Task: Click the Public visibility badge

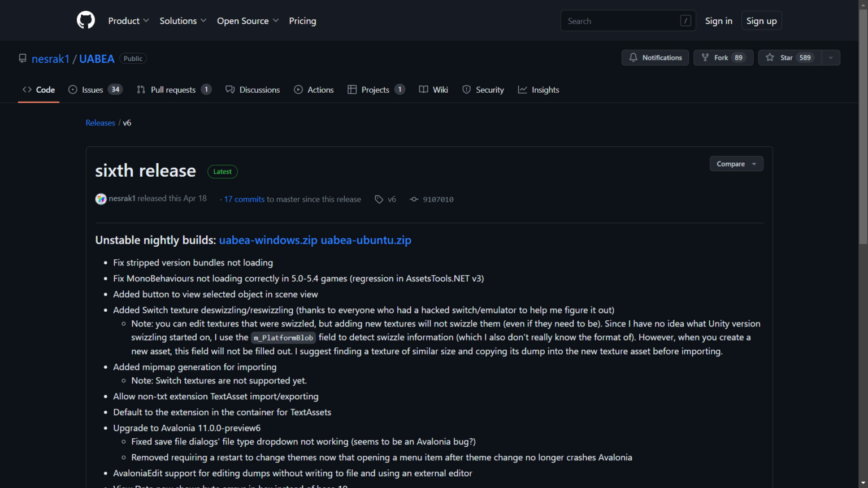Action: [x=133, y=59]
